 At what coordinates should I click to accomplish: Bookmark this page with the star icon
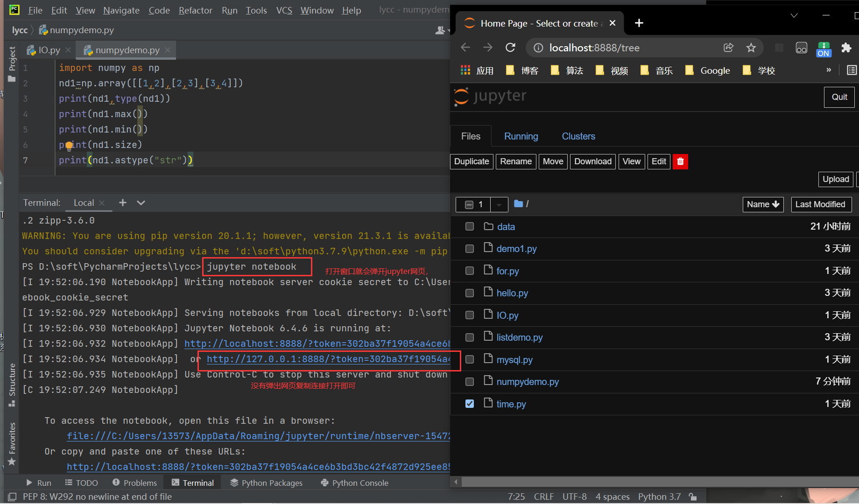click(751, 48)
